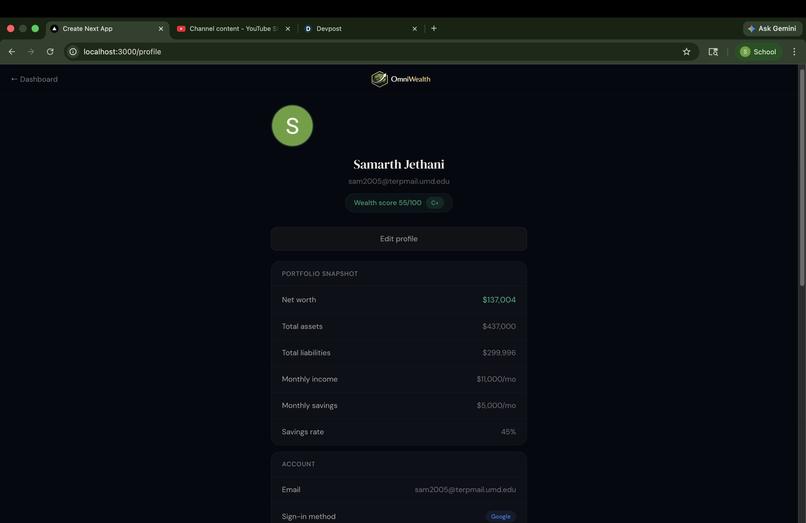Select Monthly income value $11,000/mo
The image size is (806, 523).
tap(496, 379)
